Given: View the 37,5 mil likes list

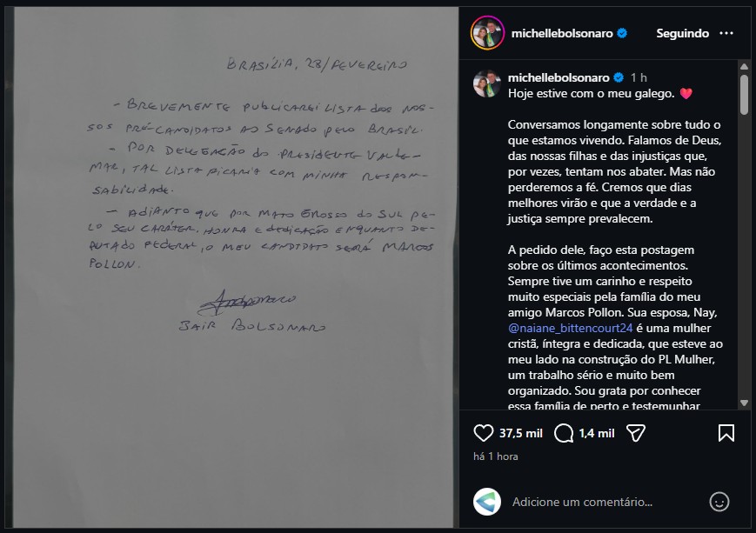Looking at the screenshot, I should [x=521, y=433].
